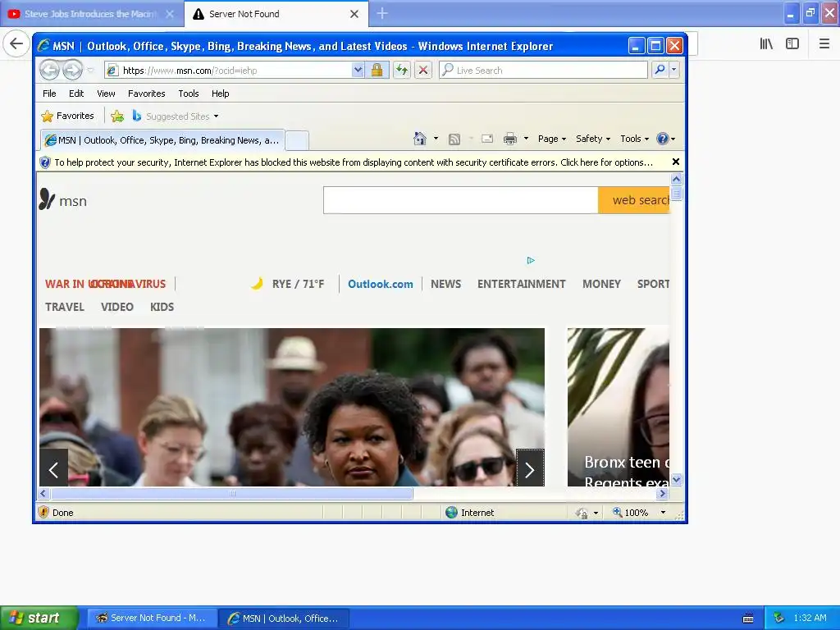Image resolution: width=840 pixels, height=630 pixels.
Task: Click the RSS feeds icon
Action: [454, 139]
